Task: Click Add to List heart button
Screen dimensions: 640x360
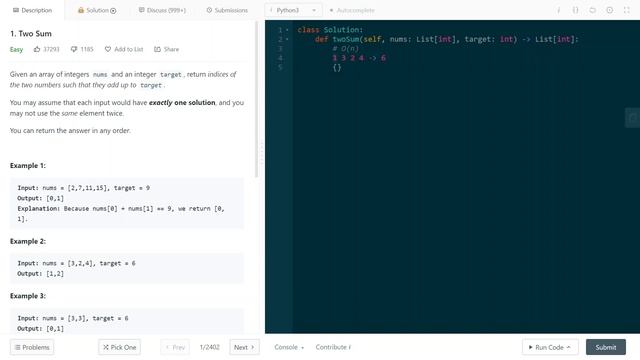Action: [124, 49]
